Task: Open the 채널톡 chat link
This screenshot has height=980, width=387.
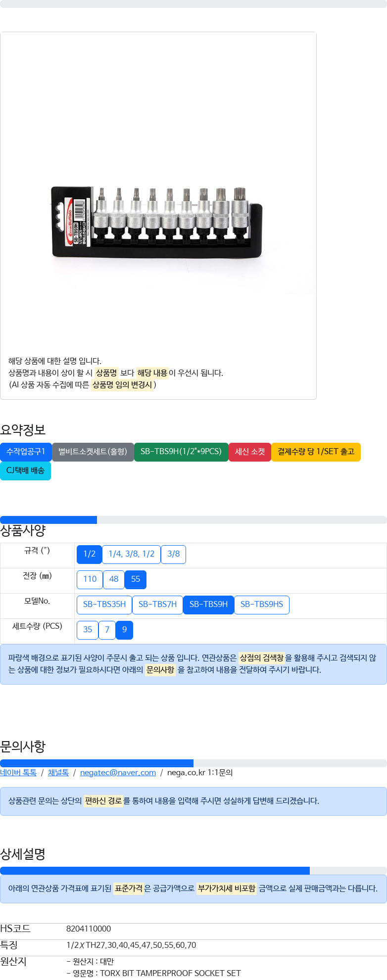Action: [58, 773]
